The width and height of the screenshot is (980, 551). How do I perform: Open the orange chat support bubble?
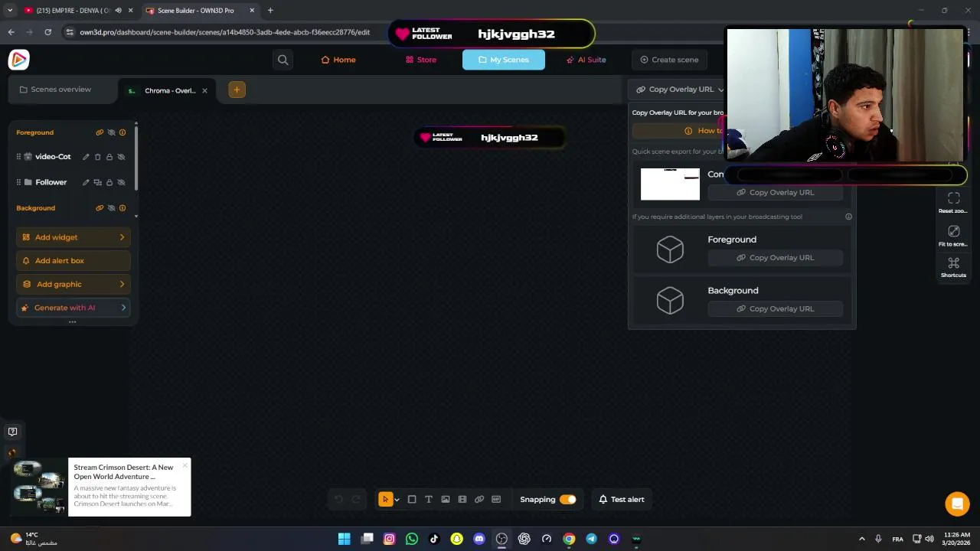(x=957, y=504)
